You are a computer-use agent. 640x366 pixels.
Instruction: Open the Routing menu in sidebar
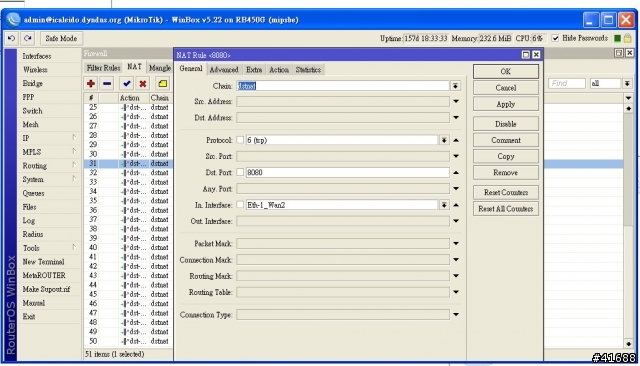tap(49, 165)
